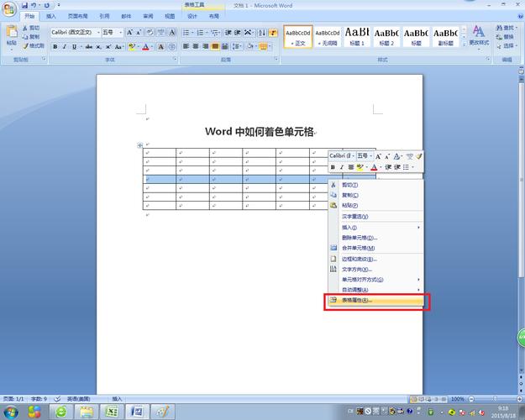The height and width of the screenshot is (420, 525).
Task: Mini toolbar Format Painter brush icon
Action: click(419, 156)
